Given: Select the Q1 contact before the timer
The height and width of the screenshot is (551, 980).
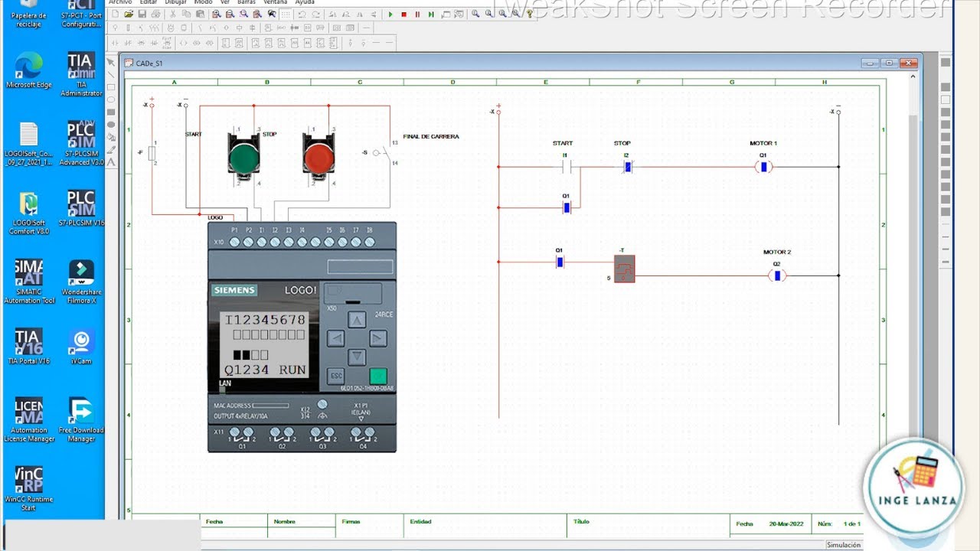Looking at the screenshot, I should [x=560, y=262].
